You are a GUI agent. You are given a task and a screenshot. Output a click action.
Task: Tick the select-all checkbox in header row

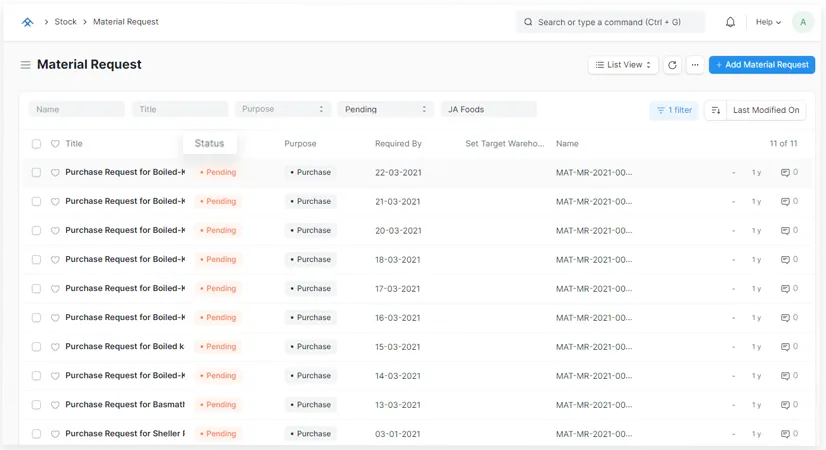click(36, 144)
